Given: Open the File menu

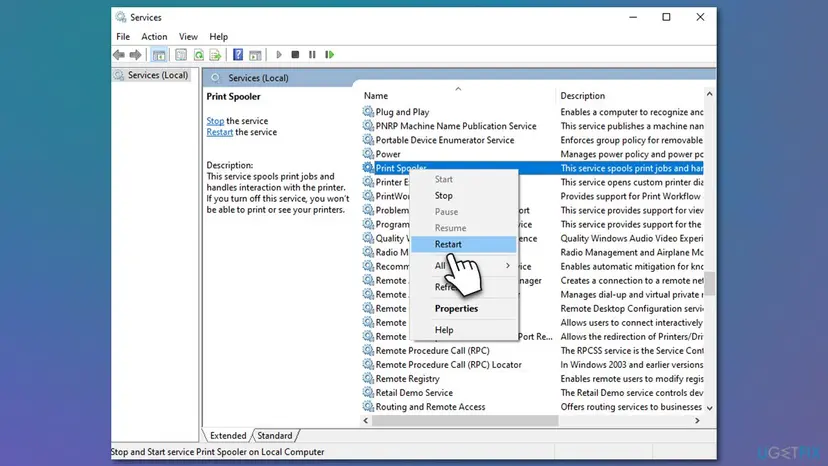Looking at the screenshot, I should 123,36.
